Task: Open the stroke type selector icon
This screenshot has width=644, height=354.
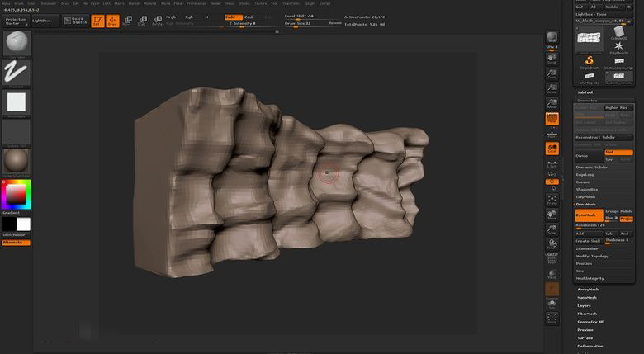Action: coord(17,73)
